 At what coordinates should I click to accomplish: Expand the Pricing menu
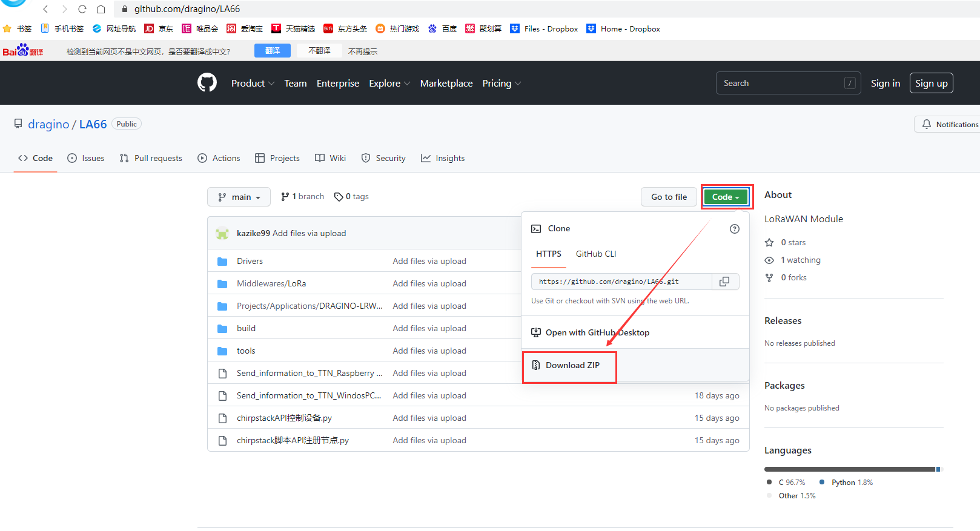502,84
